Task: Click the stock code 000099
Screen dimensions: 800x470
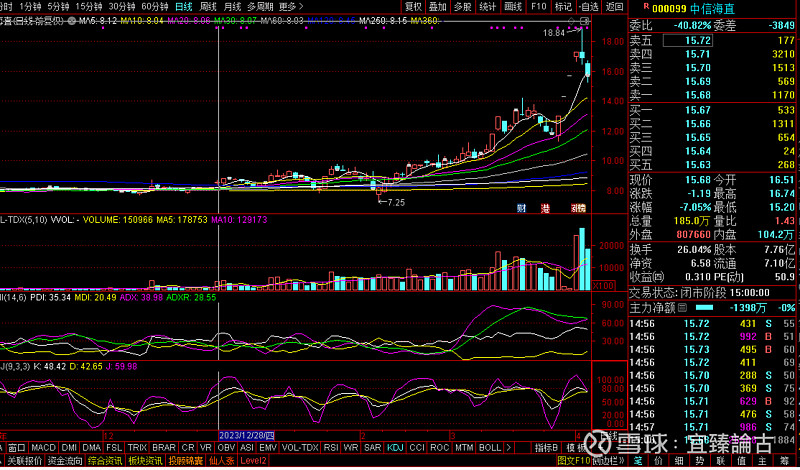Action: click(x=669, y=8)
